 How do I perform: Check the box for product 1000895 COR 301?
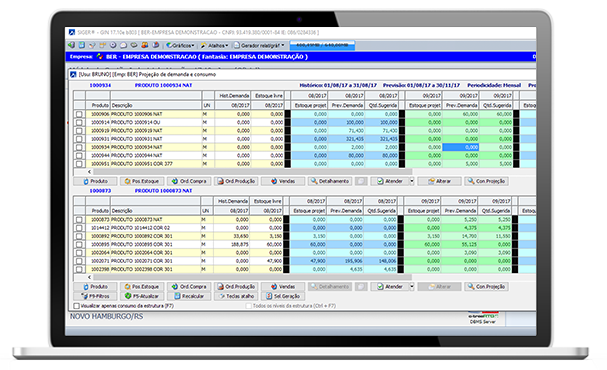click(79, 245)
